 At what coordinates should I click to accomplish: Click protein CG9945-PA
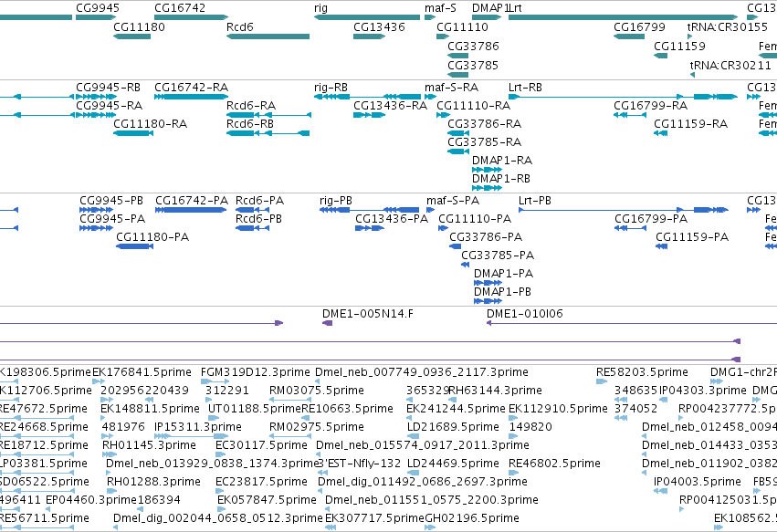(x=112, y=219)
